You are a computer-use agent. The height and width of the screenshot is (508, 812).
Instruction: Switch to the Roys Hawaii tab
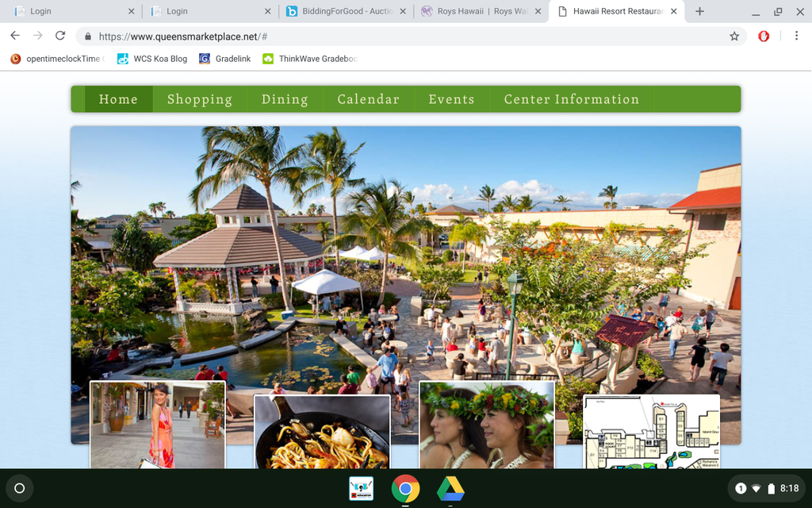click(481, 11)
